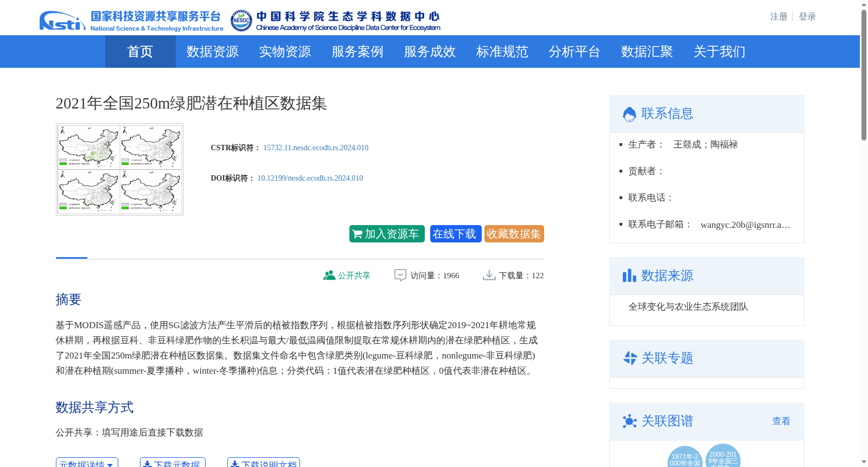The image size is (868, 467).
Task: Click 全球变化与农业生态系统团队 source text
Action: pos(688,307)
